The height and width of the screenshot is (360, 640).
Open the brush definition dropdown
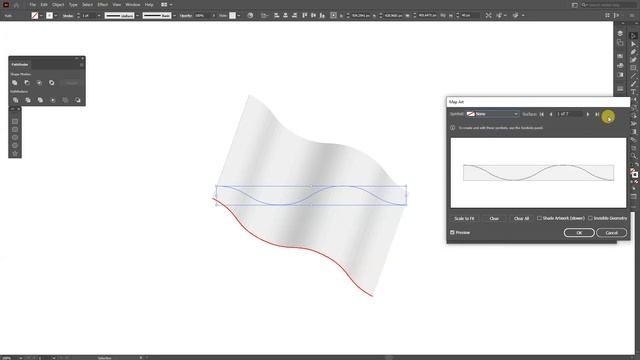click(174, 16)
